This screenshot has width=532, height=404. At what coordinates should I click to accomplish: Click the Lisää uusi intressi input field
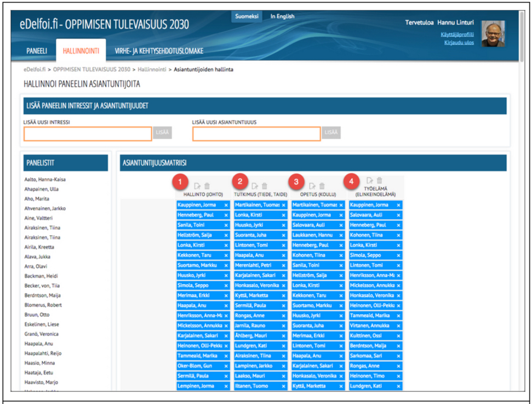pyautogui.click(x=88, y=134)
